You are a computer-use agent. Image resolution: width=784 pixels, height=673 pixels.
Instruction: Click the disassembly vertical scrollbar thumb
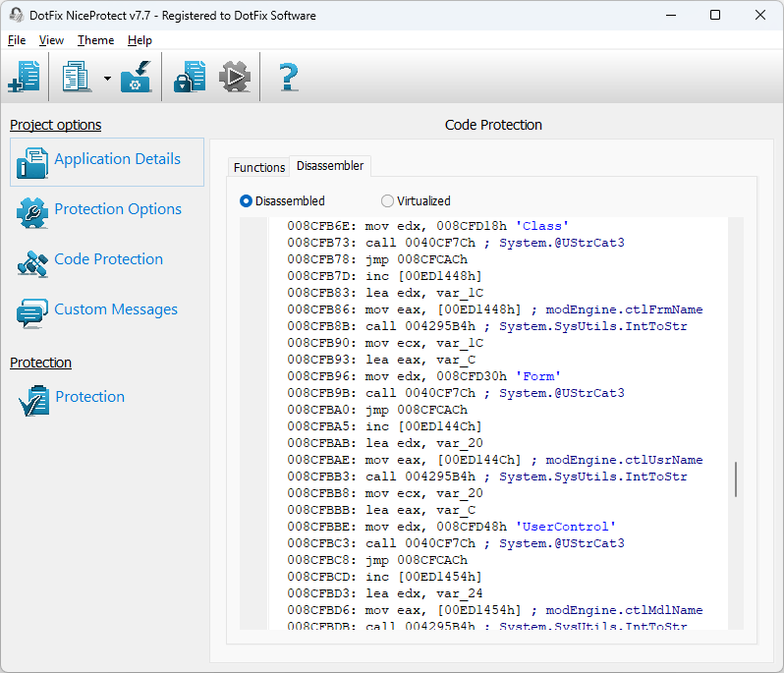tap(736, 479)
